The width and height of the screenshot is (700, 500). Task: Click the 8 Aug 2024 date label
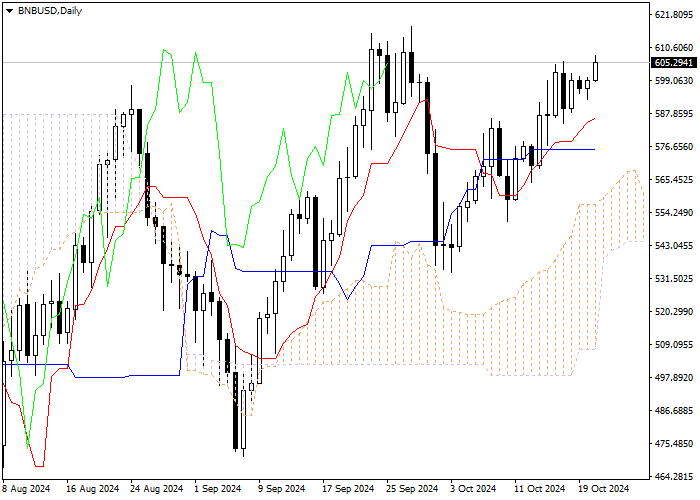[27, 489]
